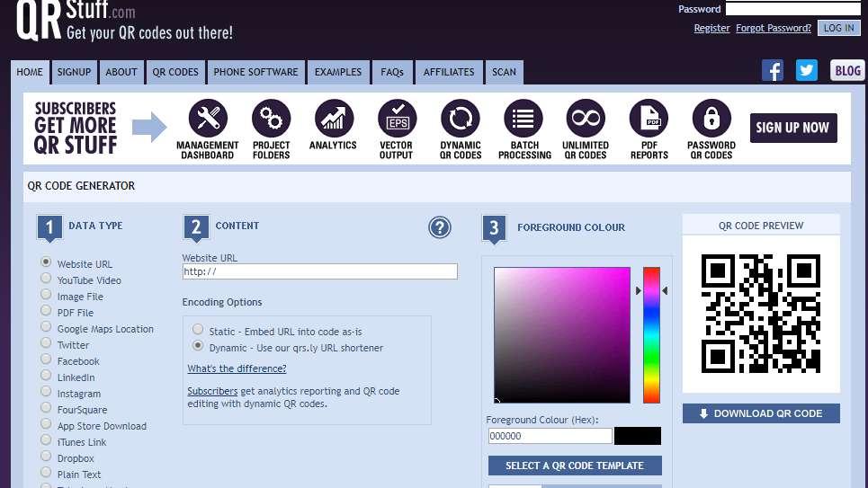Open the SCAN tab
This screenshot has width=868, height=488.
[x=505, y=72]
